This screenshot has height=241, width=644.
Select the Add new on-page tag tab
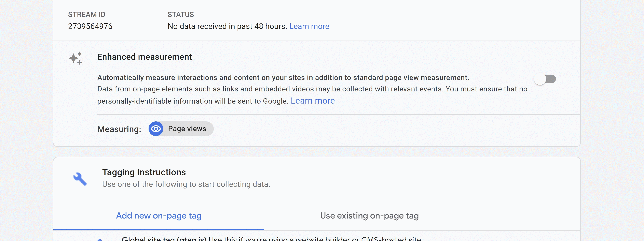point(159,216)
